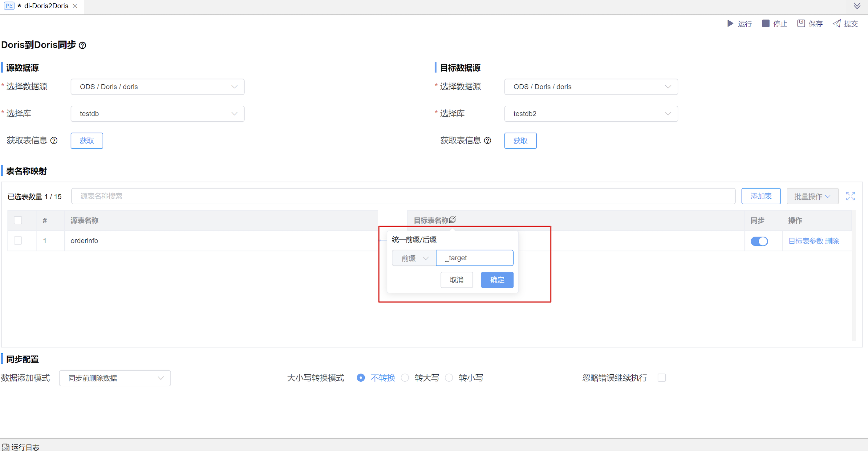The width and height of the screenshot is (868, 451).
Task: Select the 转大写 radio option
Action: (x=405, y=378)
